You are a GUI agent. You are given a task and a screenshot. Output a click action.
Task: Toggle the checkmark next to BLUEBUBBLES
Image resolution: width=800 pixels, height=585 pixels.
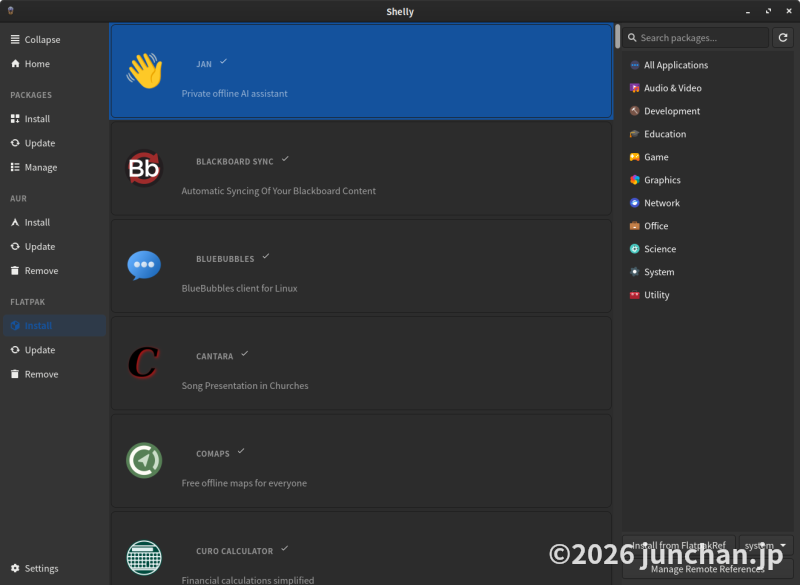coord(266,256)
